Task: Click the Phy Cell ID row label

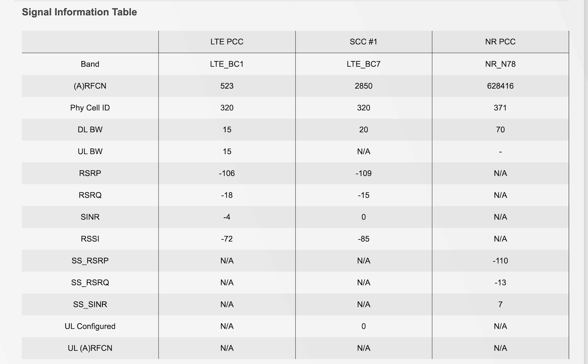Action: pos(90,108)
